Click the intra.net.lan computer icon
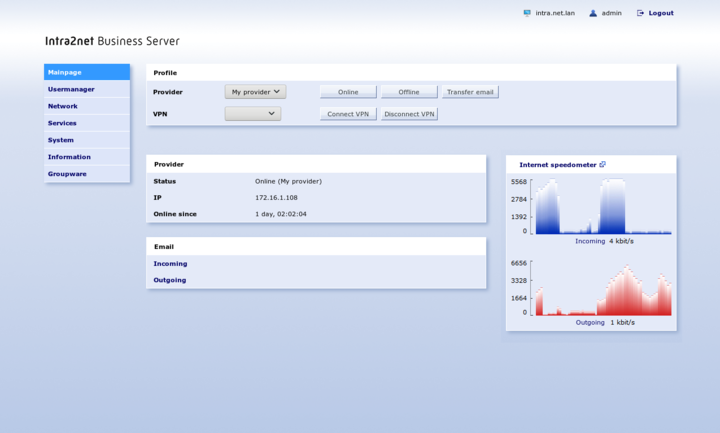The width and height of the screenshot is (720, 433). coord(527,13)
